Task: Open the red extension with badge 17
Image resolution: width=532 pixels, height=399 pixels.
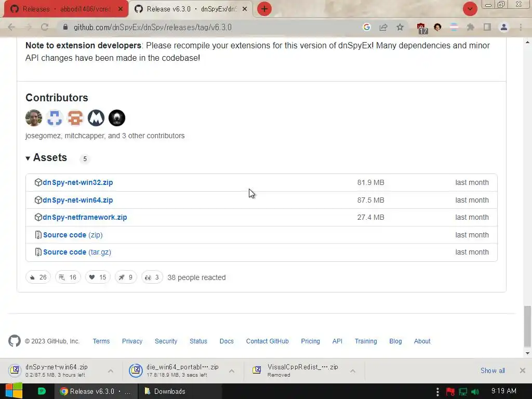Action: tap(422, 28)
